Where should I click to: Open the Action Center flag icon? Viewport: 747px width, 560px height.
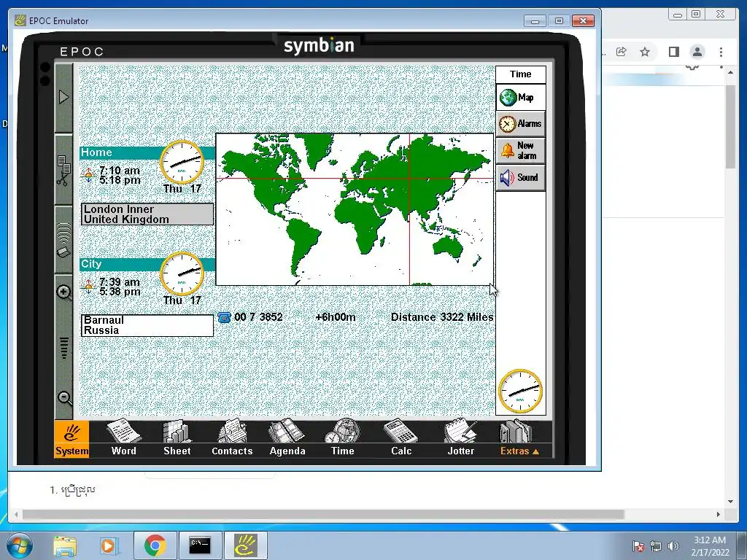[638, 546]
